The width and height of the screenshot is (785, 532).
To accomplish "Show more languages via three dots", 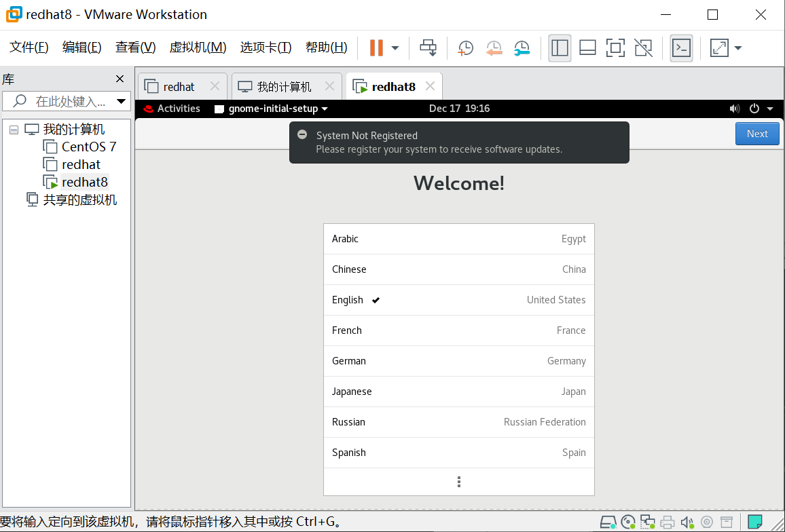I will coord(458,482).
